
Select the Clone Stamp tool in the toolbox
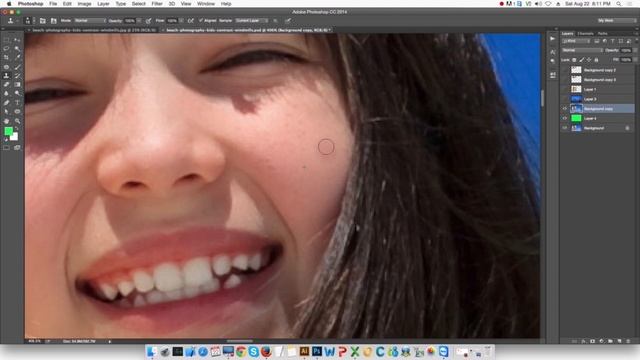click(x=6, y=76)
